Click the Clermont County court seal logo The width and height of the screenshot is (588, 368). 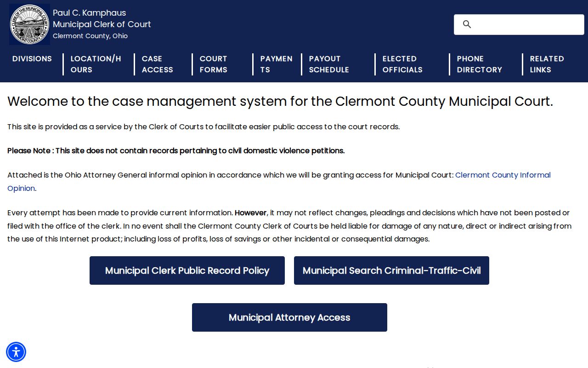point(30,24)
